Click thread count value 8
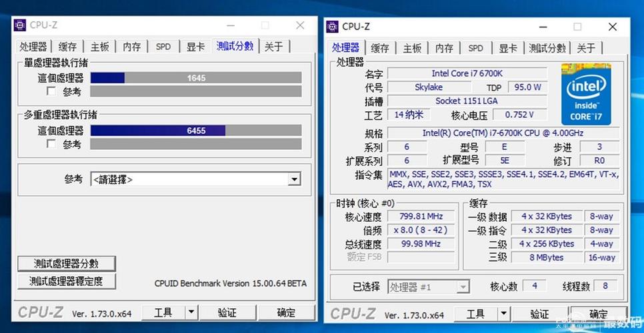 pos(605,286)
